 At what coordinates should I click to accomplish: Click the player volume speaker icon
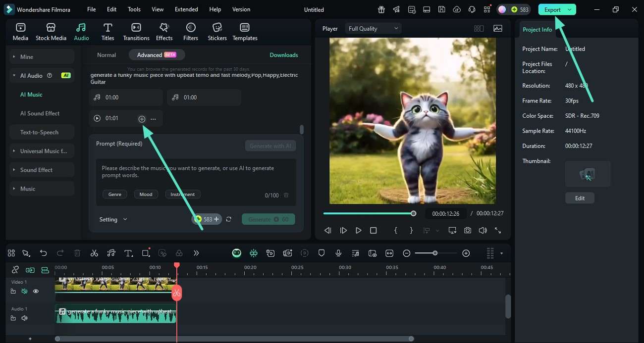coord(483,230)
